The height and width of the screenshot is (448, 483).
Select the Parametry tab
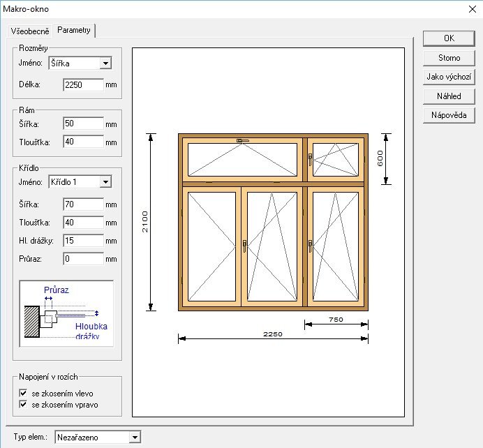click(74, 30)
